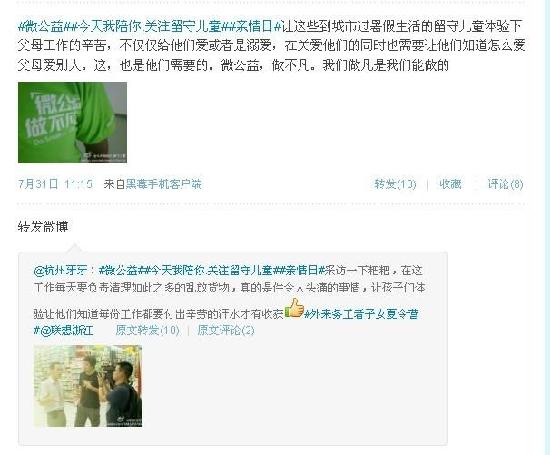Click the thumbs-up emoji icon

point(294,308)
